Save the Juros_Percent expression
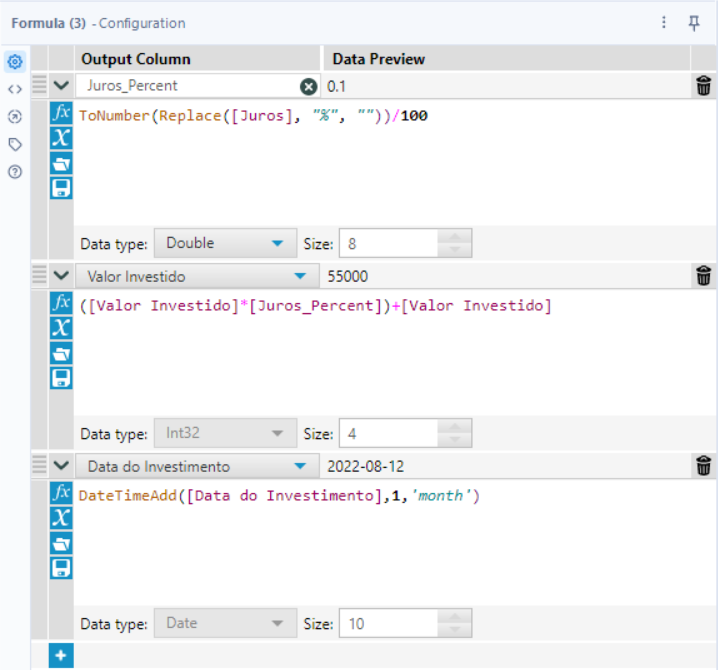Screen dimensions: 718x670 coord(61,188)
